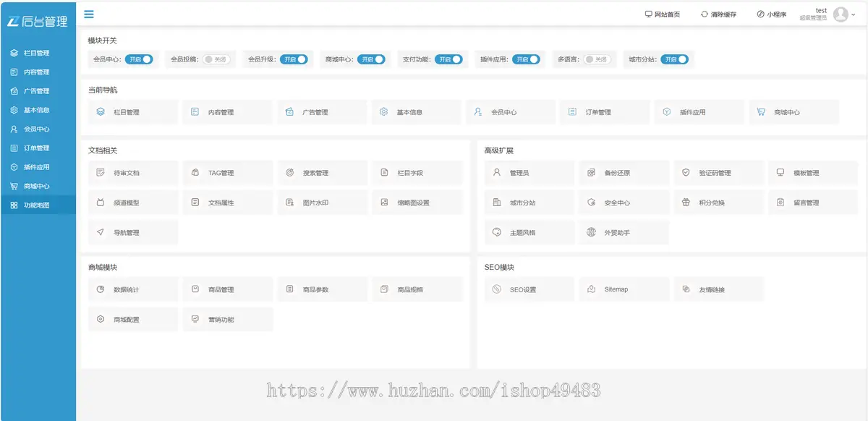Open the 城市分站 card in 高级扩展
The height and width of the screenshot is (421, 868).
click(529, 203)
